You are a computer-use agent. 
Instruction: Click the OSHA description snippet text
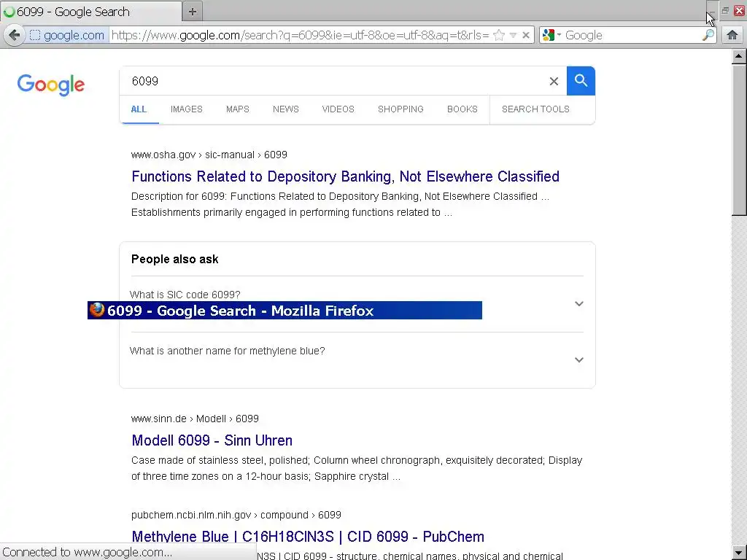tap(340, 204)
